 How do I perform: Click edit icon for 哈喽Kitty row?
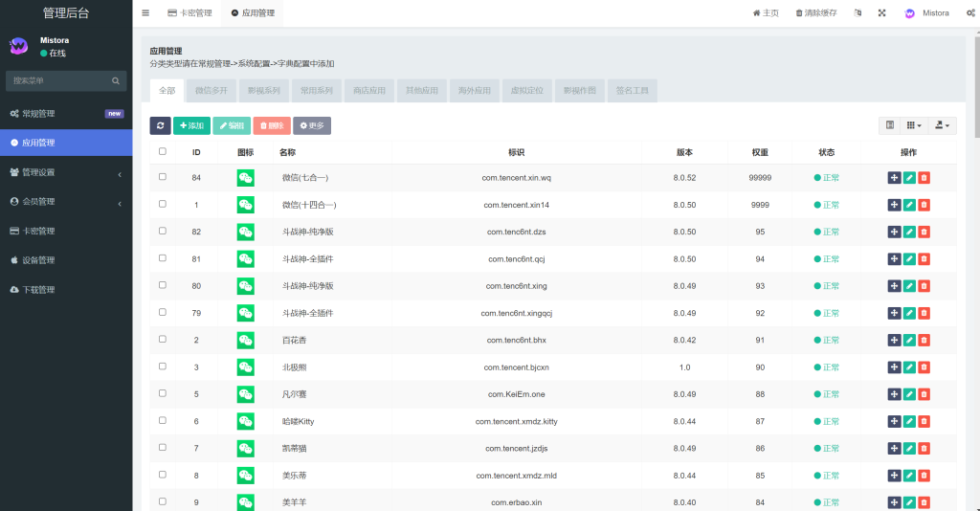pyautogui.click(x=909, y=421)
